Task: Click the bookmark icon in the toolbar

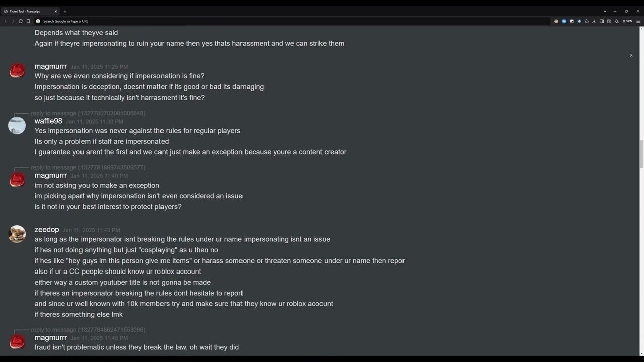Action: 28,21
